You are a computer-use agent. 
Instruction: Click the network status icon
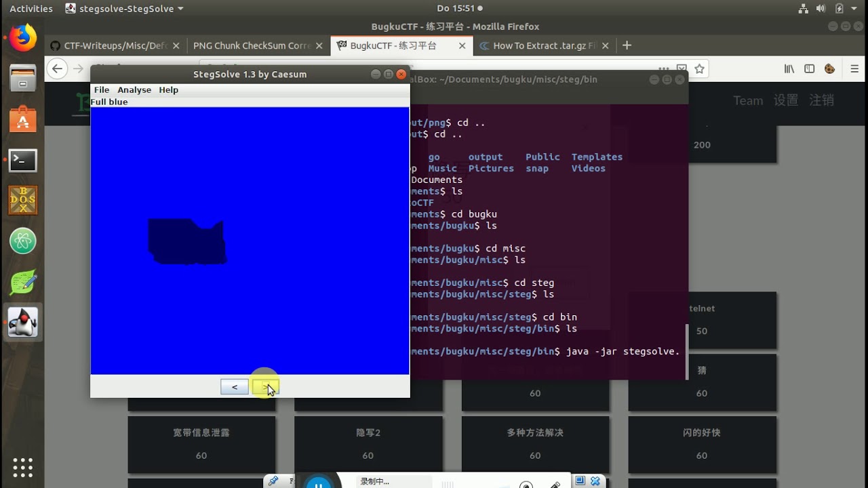[804, 9]
